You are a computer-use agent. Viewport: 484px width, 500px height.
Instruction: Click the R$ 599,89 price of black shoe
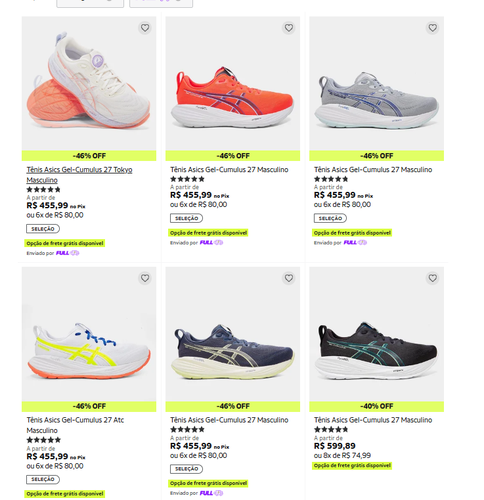[x=335, y=446]
